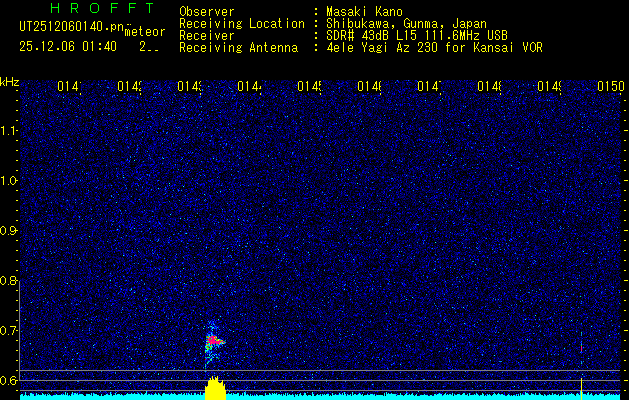Click the 0.7 kHz frequency label

pyautogui.click(x=9, y=331)
